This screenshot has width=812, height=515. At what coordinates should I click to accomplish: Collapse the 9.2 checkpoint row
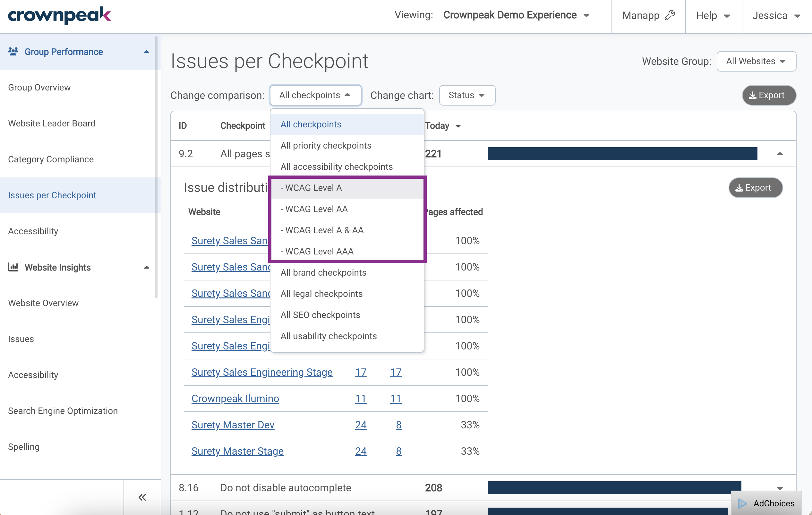click(x=780, y=154)
